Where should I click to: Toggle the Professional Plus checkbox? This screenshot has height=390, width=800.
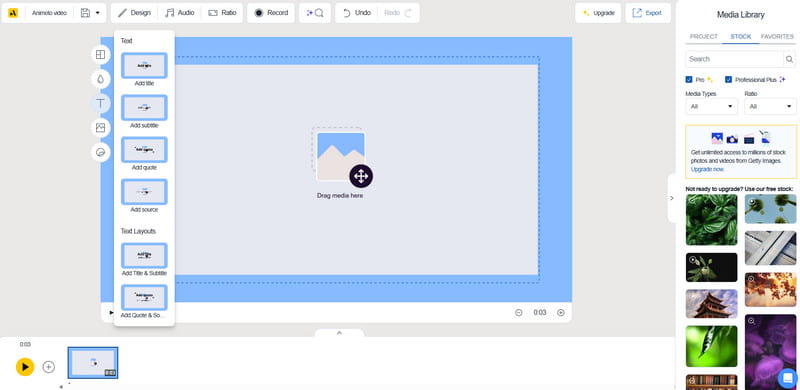729,80
